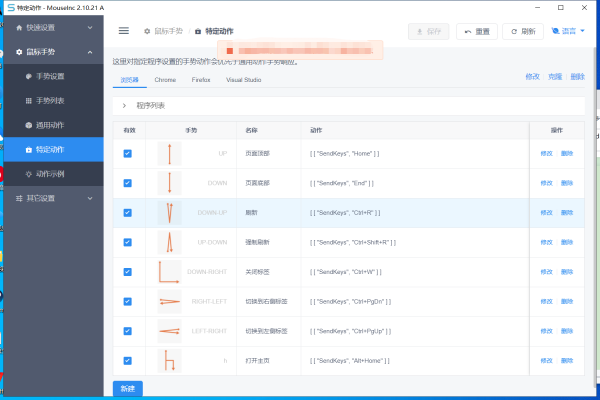
Task: Click 修改 link in 页面底部 row
Action: pyautogui.click(x=546, y=183)
